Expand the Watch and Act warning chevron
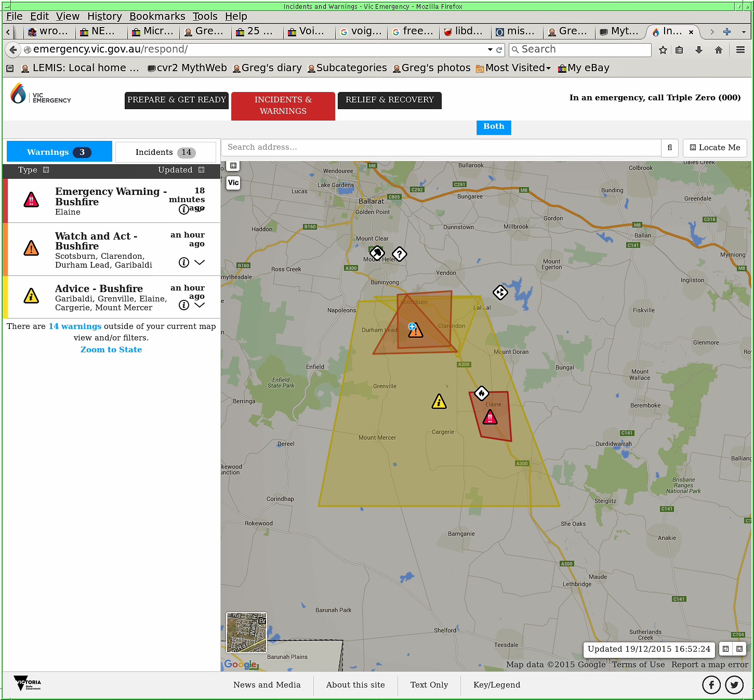Image resolution: width=754 pixels, height=700 pixels. (200, 262)
